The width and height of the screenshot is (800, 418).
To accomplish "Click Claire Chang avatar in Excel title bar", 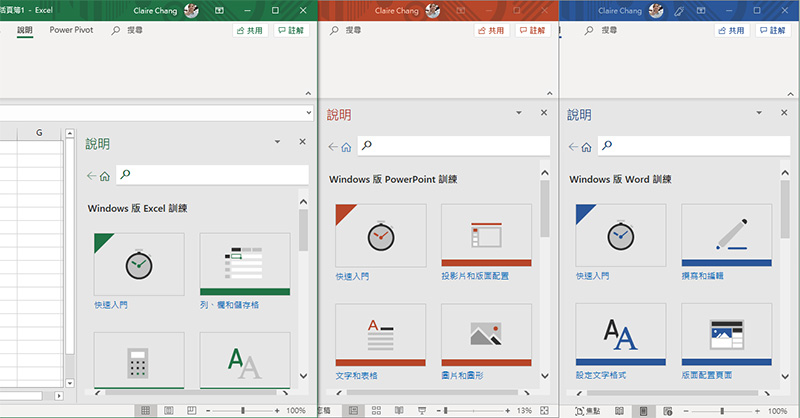I will pos(191,10).
